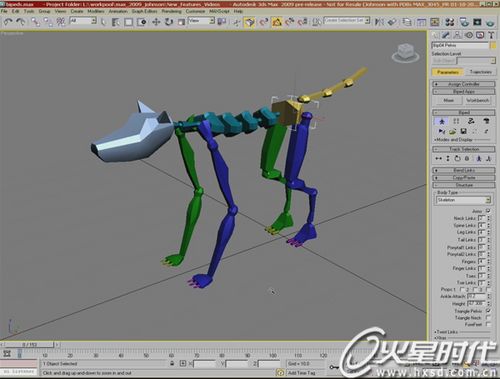The width and height of the screenshot is (500, 379).
Task: Enable Biped Motion Flow Mode button
Action: click(471, 121)
